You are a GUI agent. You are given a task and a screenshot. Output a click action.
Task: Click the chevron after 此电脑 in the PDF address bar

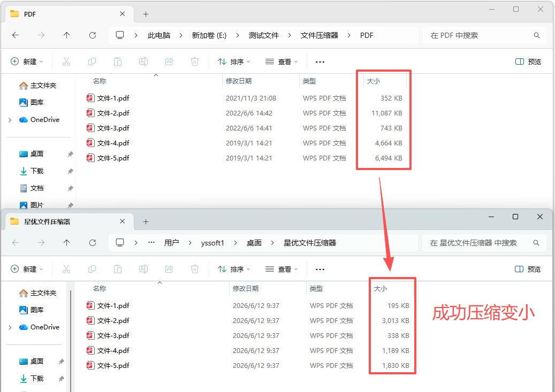(181, 35)
